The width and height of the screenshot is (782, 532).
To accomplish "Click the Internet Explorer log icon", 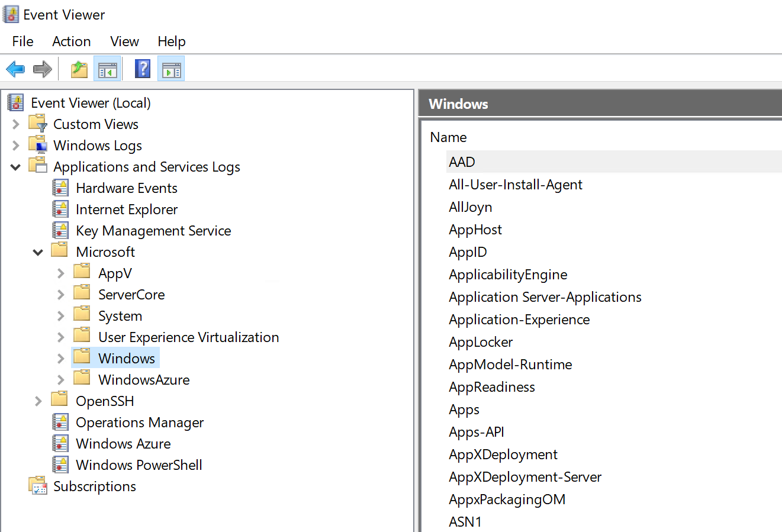I will point(60,209).
